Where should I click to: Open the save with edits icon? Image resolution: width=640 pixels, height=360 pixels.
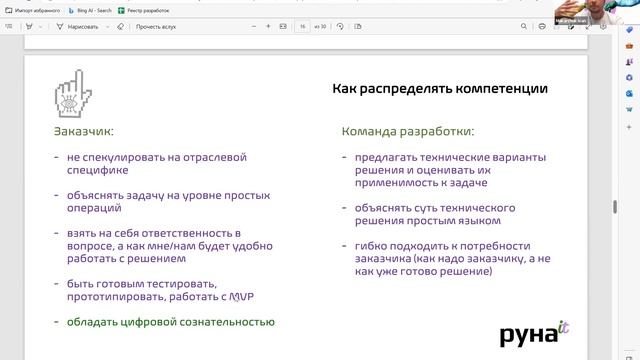coord(571,27)
